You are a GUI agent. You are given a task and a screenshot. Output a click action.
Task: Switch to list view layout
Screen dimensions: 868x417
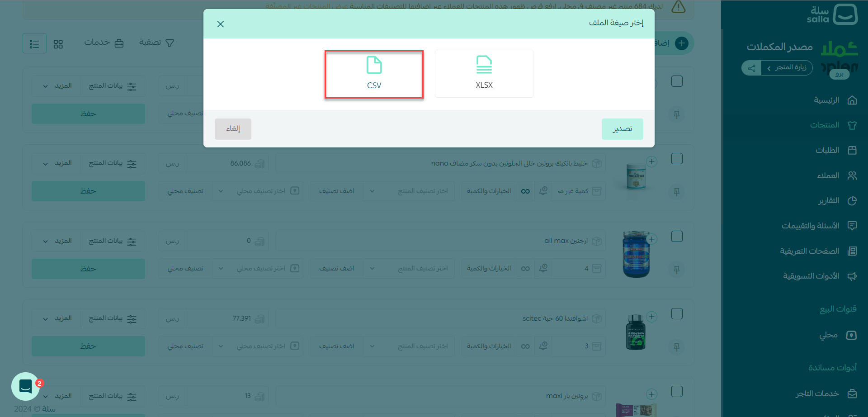tap(34, 43)
